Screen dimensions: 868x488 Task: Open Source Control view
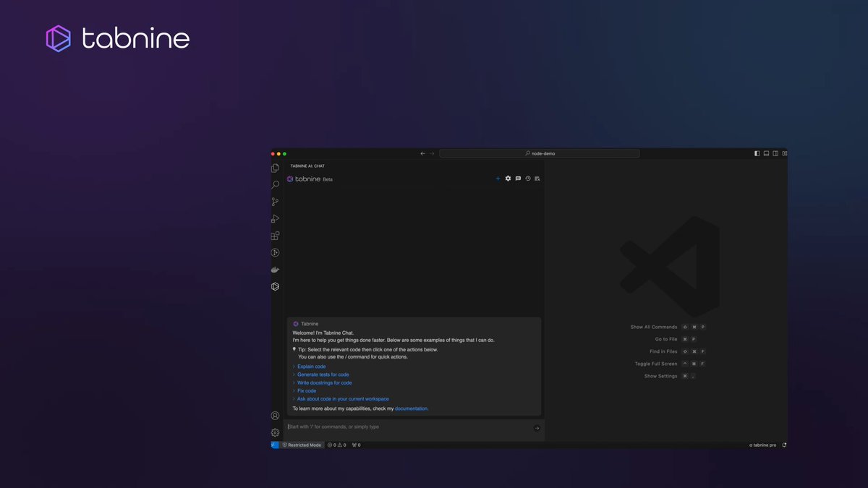[x=275, y=202]
